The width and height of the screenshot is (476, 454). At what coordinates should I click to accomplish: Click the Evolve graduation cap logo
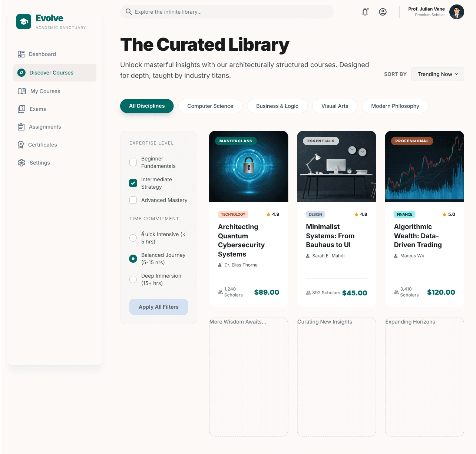(24, 21)
